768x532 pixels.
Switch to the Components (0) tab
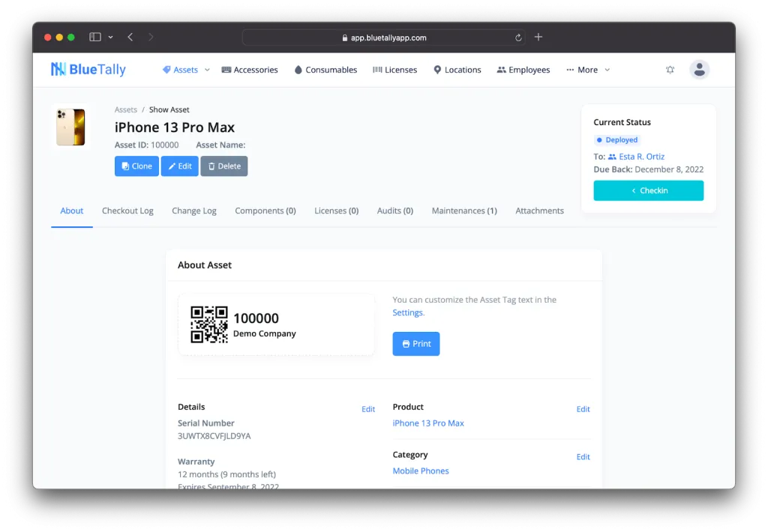265,211
